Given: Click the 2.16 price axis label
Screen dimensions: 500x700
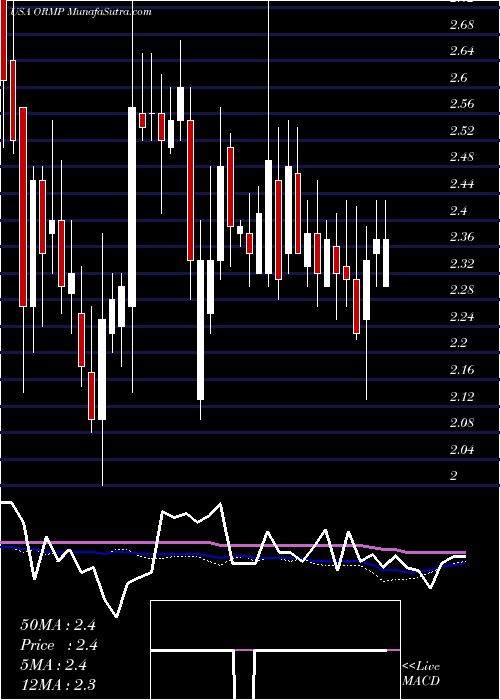Looking at the screenshot, I should [x=462, y=371].
